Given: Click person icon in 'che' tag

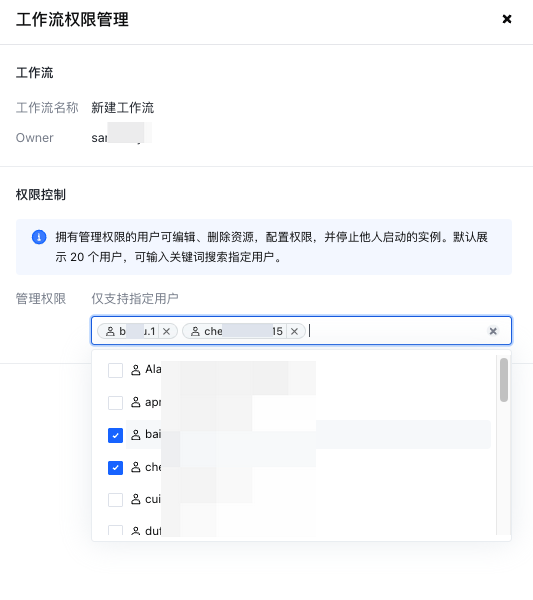Looking at the screenshot, I should click(x=195, y=331).
